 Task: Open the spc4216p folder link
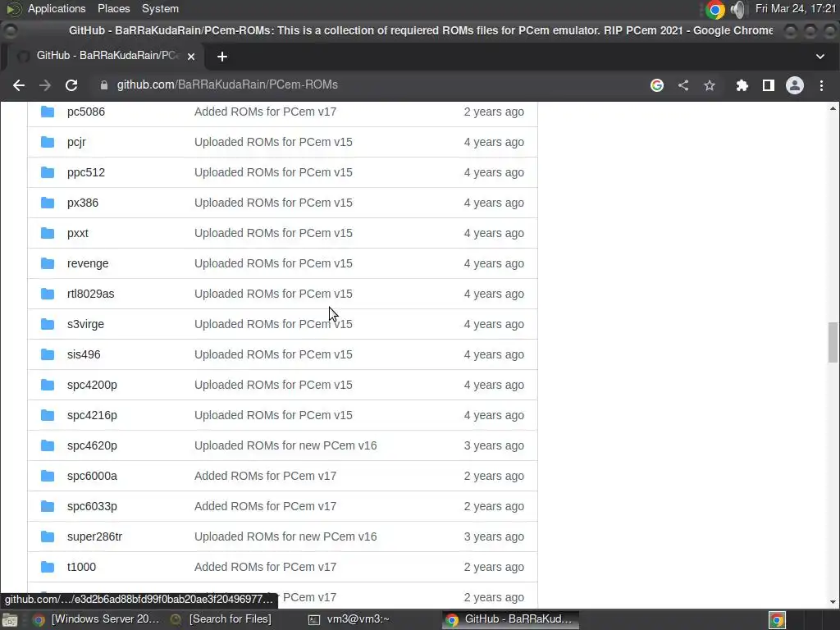[x=92, y=415]
